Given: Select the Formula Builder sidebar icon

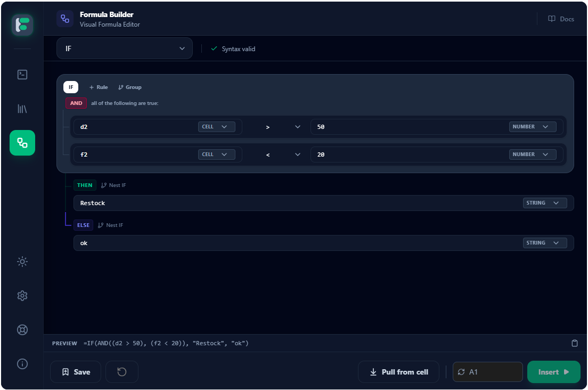Looking at the screenshot, I should point(22,143).
